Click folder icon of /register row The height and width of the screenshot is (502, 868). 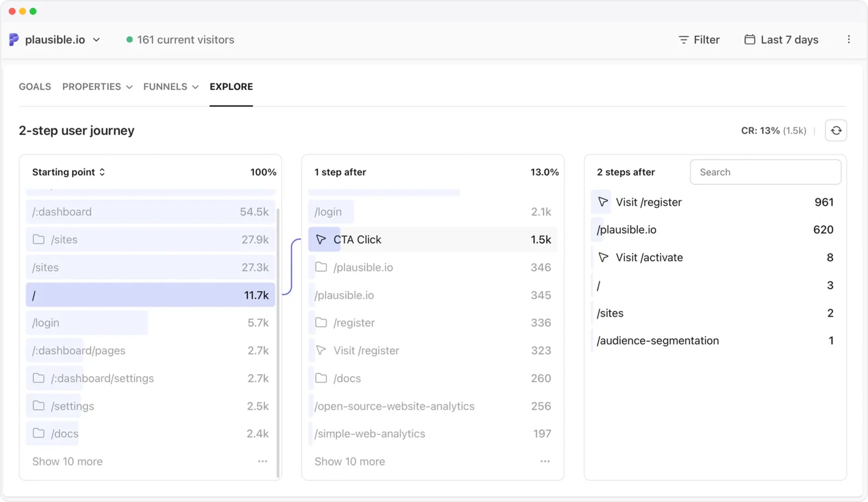click(x=321, y=322)
